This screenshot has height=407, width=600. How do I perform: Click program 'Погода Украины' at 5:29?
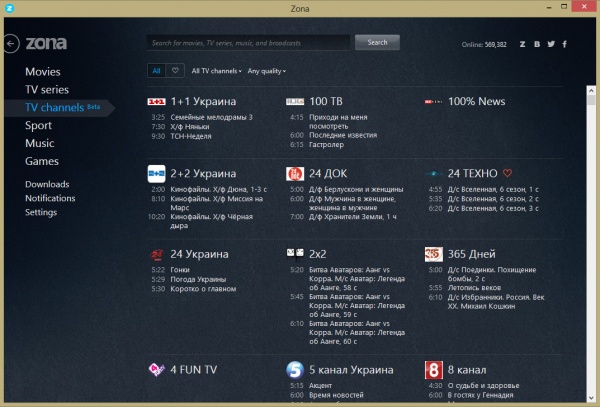(198, 279)
